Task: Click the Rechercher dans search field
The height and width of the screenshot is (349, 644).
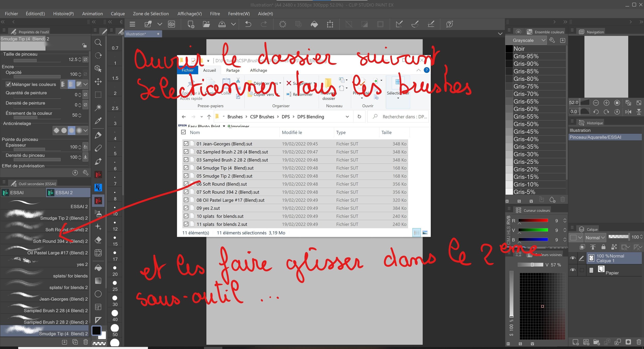Action: click(404, 117)
